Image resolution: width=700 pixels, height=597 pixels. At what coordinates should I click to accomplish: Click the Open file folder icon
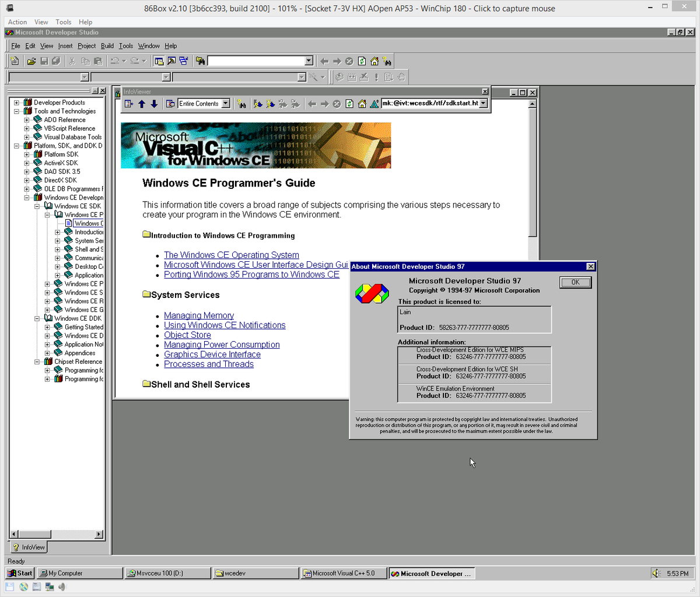pos(32,61)
